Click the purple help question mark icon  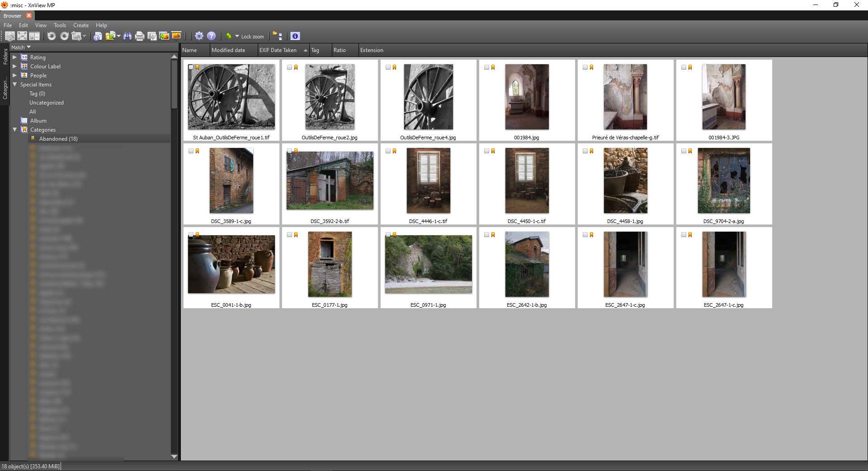pos(211,36)
